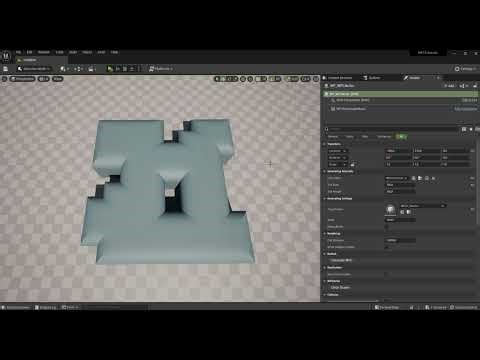Open the camera speed setting
The image size is (480, 360).
point(306,79)
